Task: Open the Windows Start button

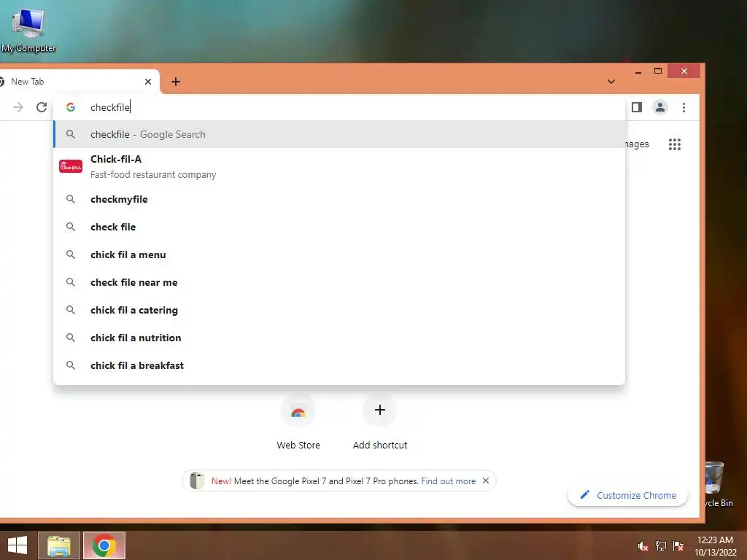Action: pos(18,545)
